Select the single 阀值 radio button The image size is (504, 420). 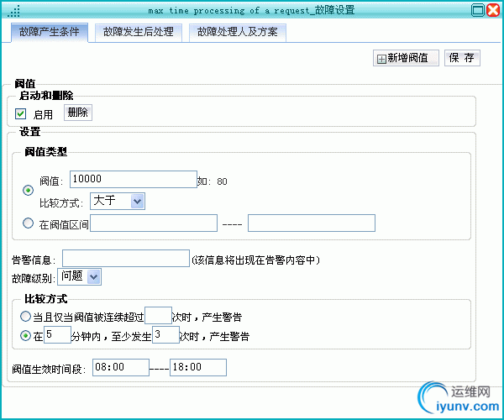pyautogui.click(x=29, y=190)
